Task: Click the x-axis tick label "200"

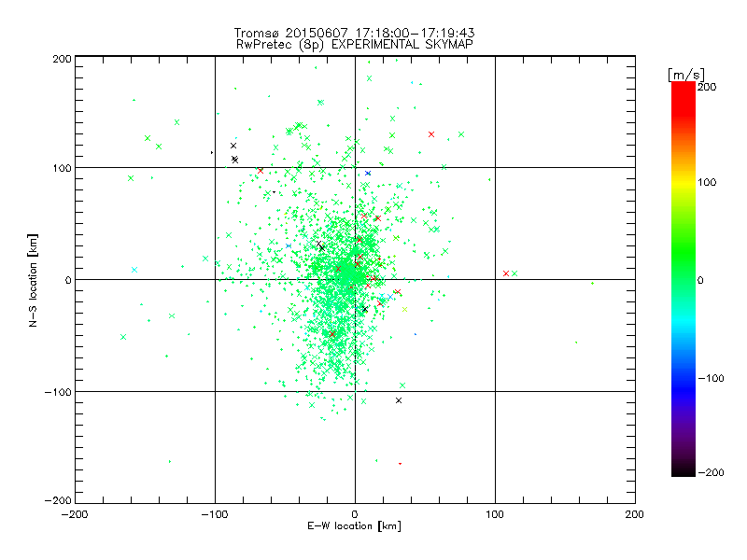Action: pyautogui.click(x=635, y=514)
